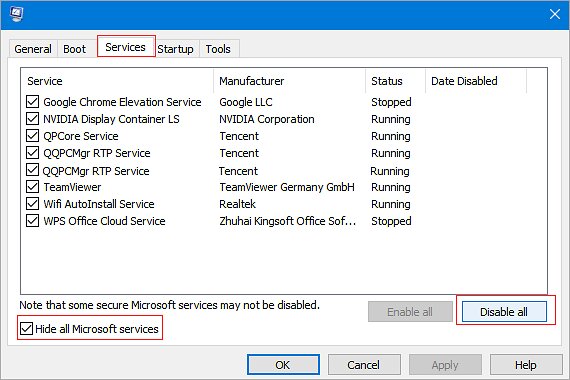Image resolution: width=570 pixels, height=380 pixels.
Task: Switch to the General tab
Action: pyautogui.click(x=33, y=49)
